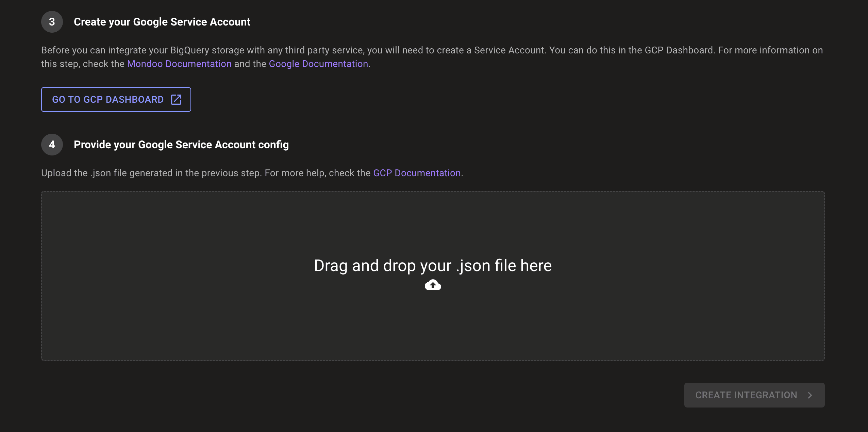Click the external-link icon on GCP Dashboard button
Screen dimensions: 868x432
click(176, 99)
